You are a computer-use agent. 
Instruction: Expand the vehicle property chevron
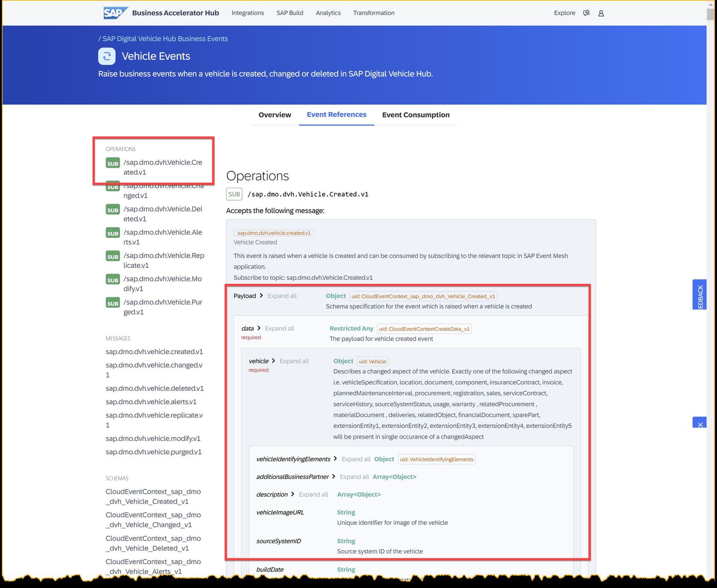pyautogui.click(x=273, y=361)
